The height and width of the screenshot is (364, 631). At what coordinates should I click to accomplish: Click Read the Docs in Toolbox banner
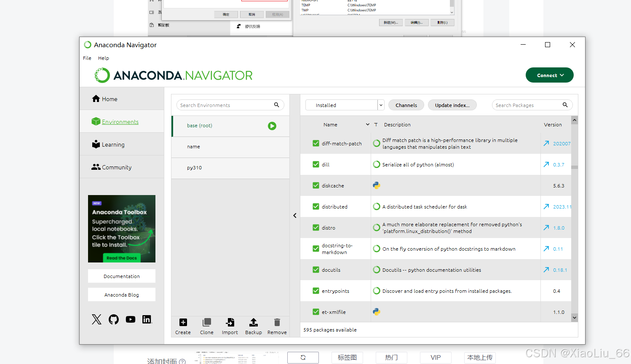[x=122, y=258]
